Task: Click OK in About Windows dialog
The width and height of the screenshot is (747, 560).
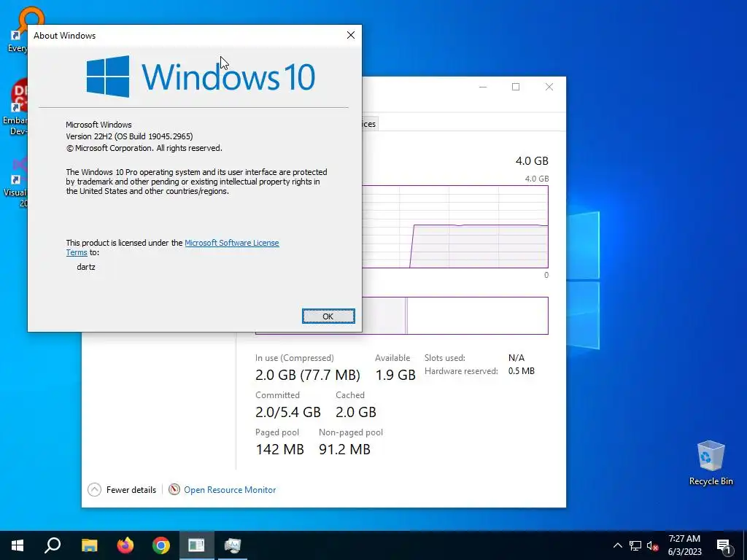Action: click(x=328, y=316)
